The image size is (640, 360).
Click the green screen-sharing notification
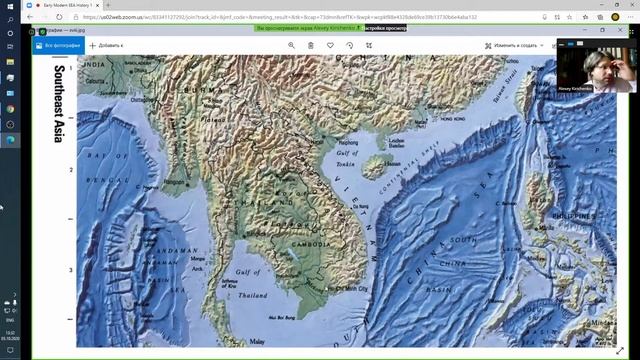point(308,28)
